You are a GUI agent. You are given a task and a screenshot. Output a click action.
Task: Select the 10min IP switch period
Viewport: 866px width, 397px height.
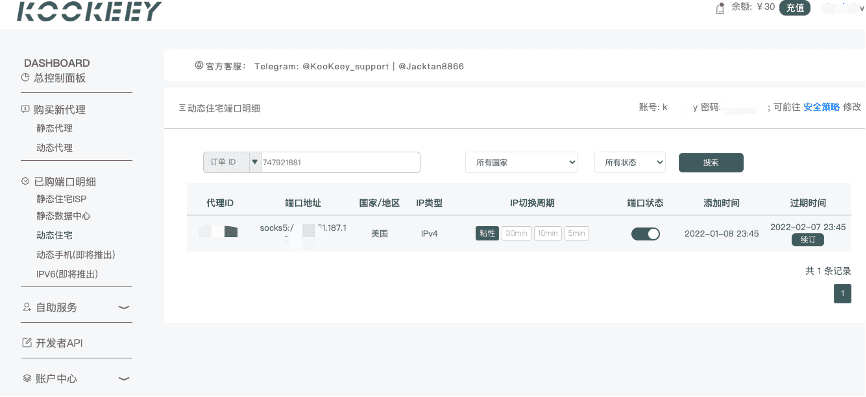[547, 234]
